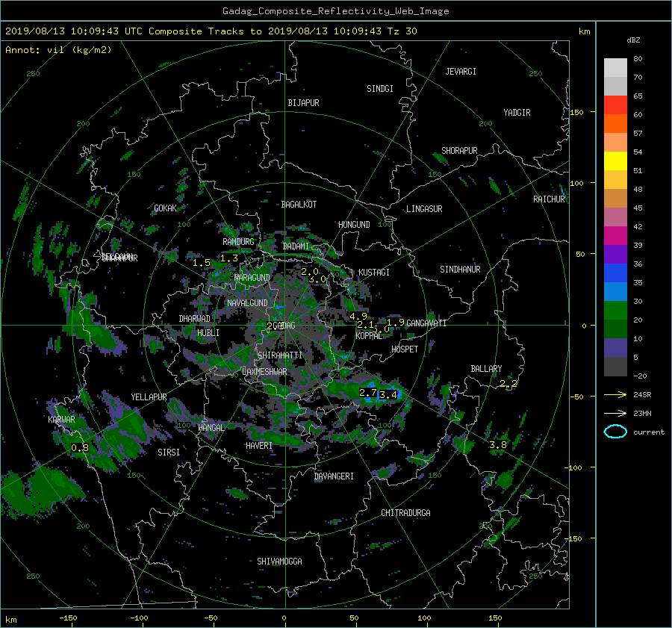
Task: Click the HUBLI city label
Action: (x=208, y=333)
